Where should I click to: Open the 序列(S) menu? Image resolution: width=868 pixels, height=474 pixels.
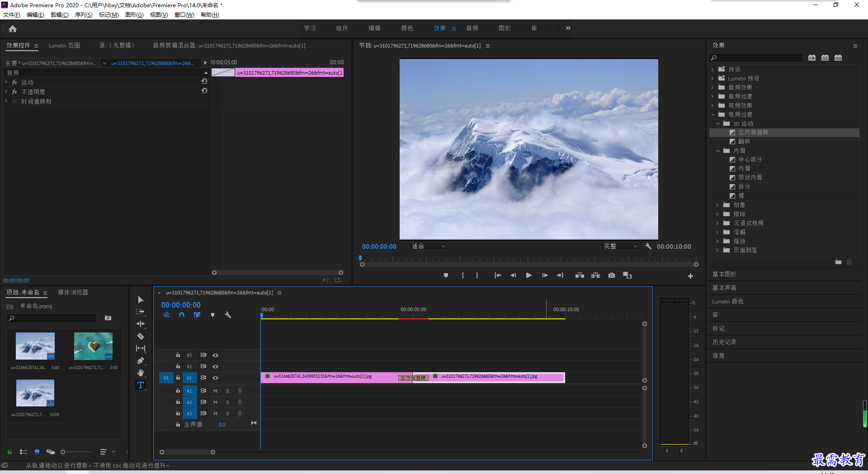[x=84, y=15]
